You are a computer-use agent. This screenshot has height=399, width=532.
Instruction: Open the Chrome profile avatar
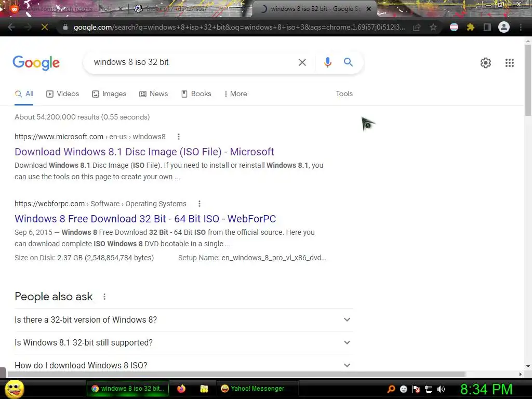point(504,27)
